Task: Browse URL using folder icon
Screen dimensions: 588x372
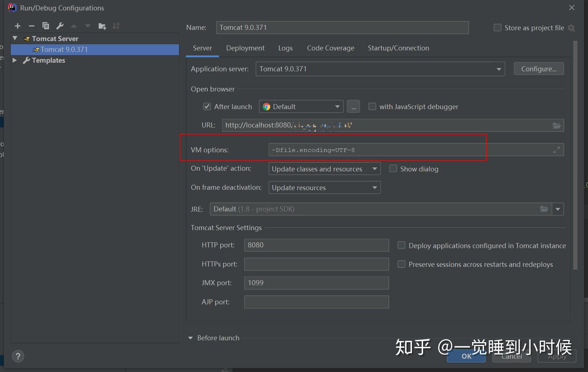Action: point(557,125)
